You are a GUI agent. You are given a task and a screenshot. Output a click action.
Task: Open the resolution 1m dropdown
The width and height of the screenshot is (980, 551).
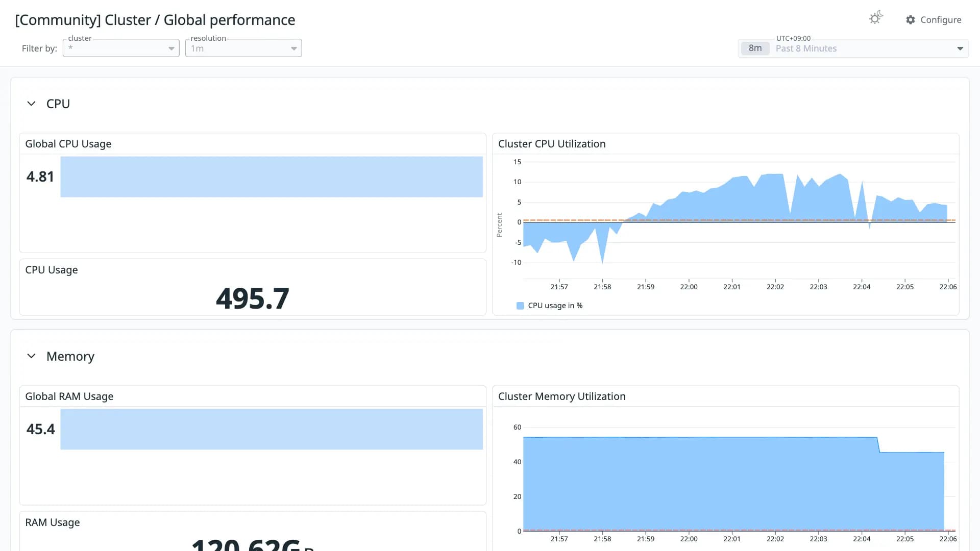243,48
